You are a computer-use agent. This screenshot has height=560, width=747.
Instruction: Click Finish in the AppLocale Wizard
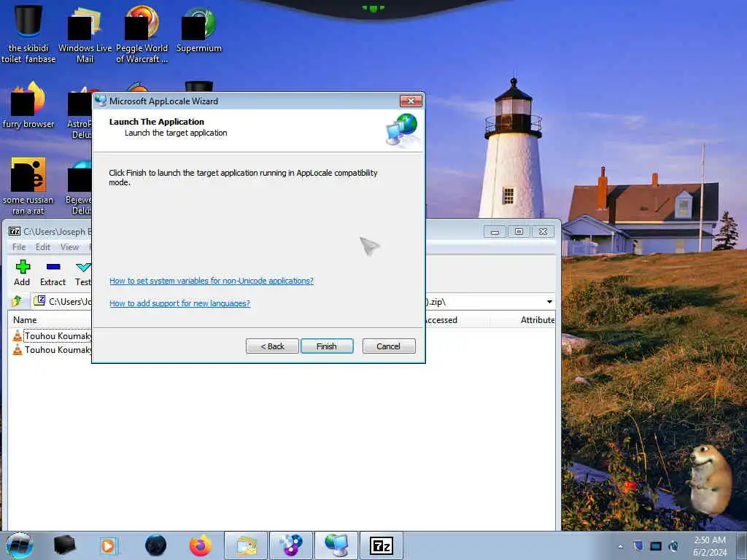(x=327, y=346)
